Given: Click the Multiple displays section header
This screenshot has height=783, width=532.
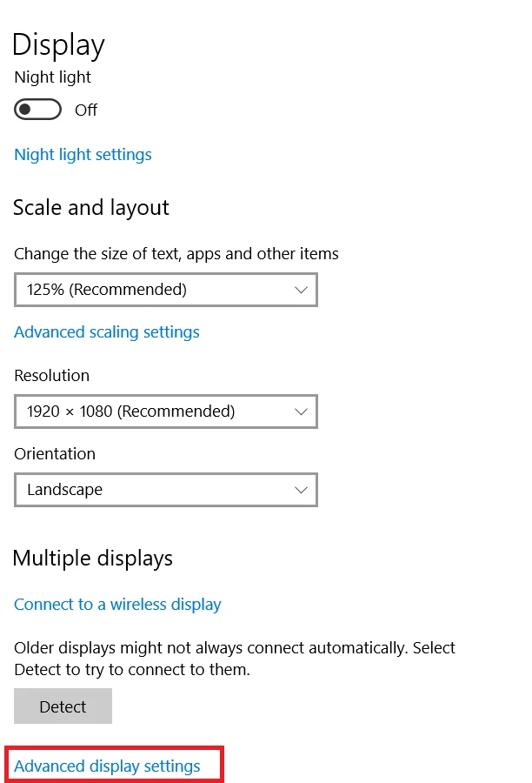Looking at the screenshot, I should [92, 558].
